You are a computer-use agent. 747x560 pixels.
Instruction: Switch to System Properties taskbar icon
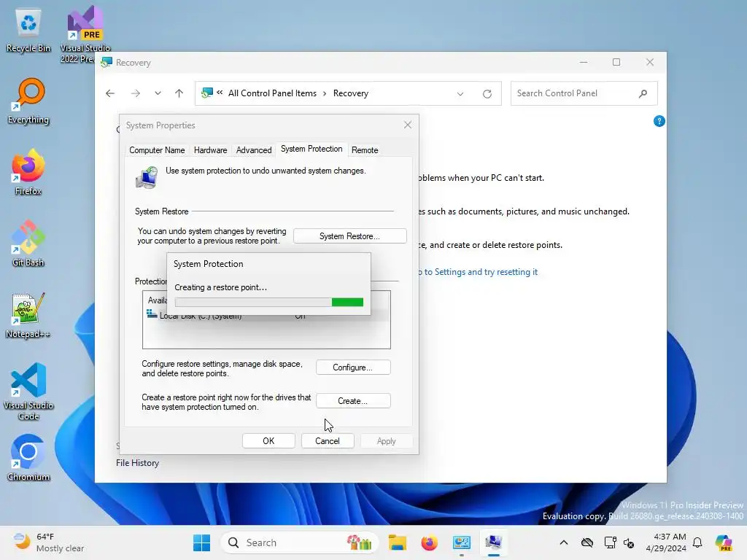pyautogui.click(x=494, y=542)
